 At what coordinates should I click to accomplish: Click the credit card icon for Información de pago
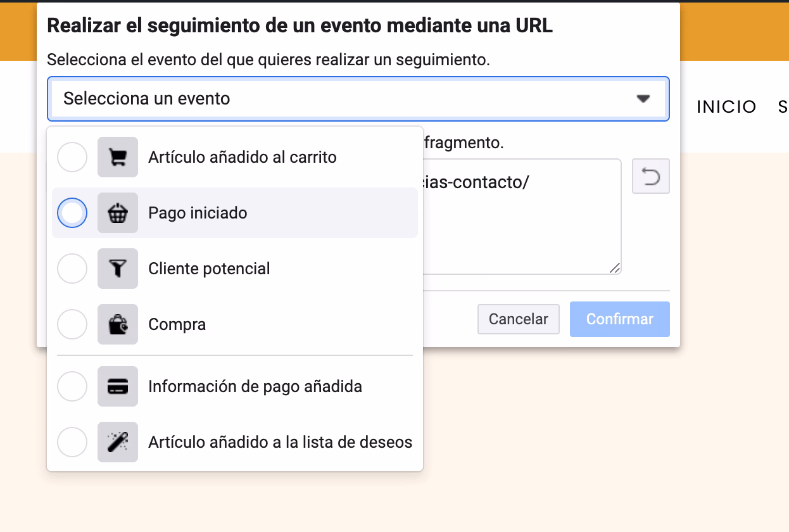tap(118, 386)
